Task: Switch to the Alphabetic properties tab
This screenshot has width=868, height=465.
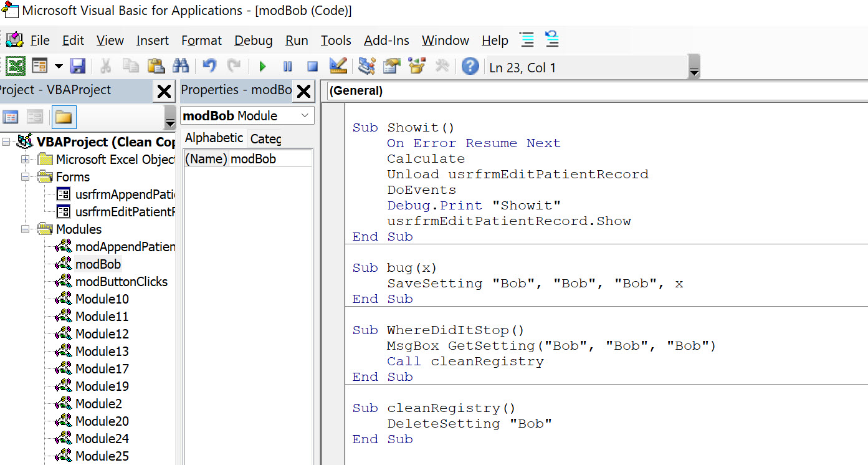Action: pos(214,138)
